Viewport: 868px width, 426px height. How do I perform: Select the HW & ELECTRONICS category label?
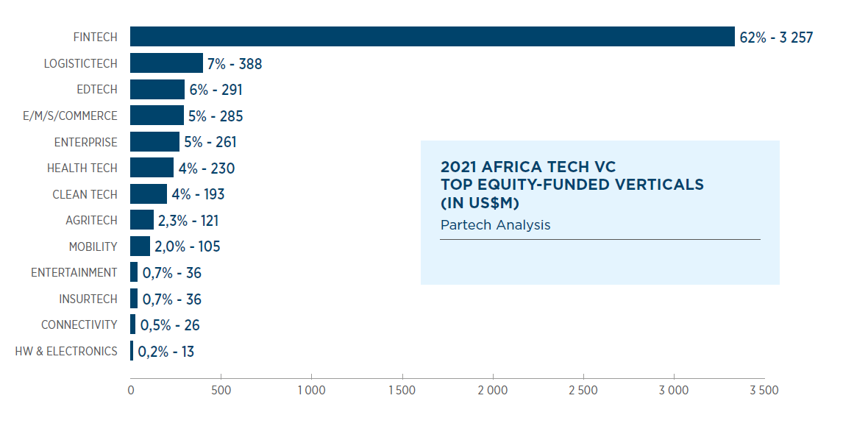pyautogui.click(x=66, y=351)
